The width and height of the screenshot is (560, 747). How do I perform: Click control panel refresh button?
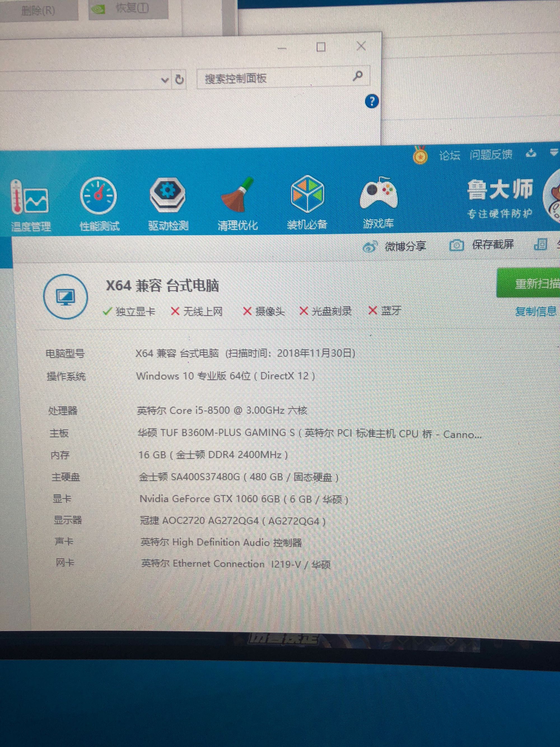coord(179,80)
